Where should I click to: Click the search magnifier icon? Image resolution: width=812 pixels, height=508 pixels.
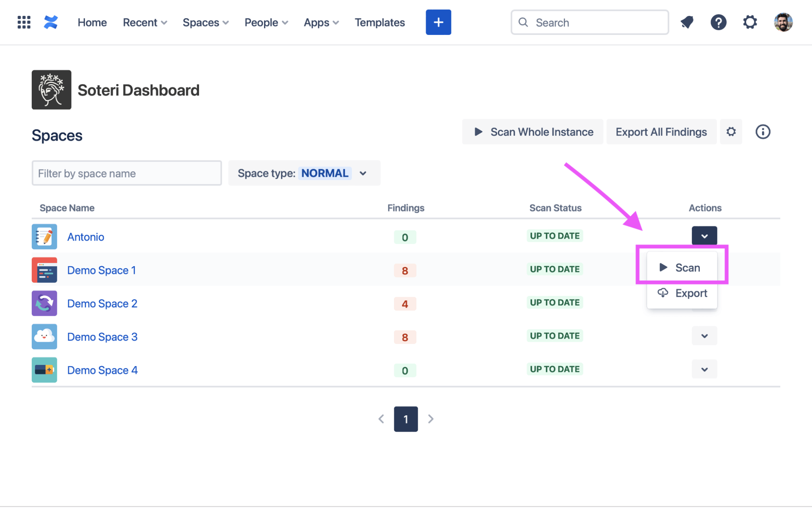(x=523, y=22)
